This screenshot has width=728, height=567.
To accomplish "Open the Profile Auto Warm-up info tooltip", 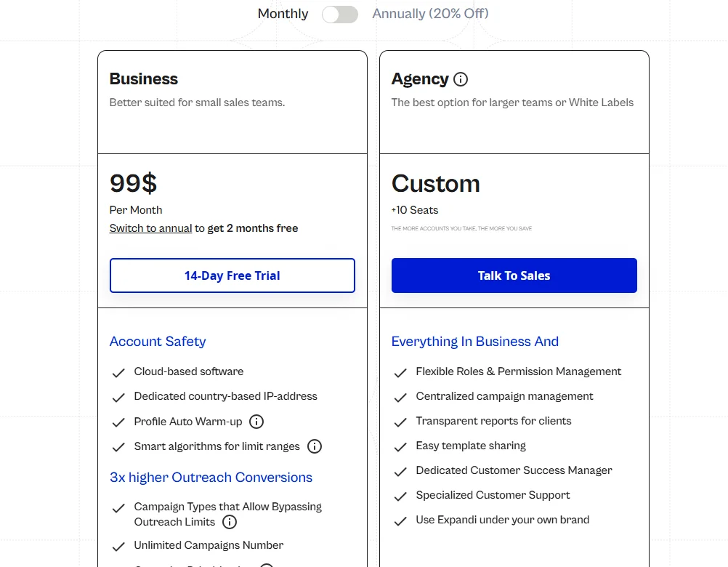I will [256, 422].
